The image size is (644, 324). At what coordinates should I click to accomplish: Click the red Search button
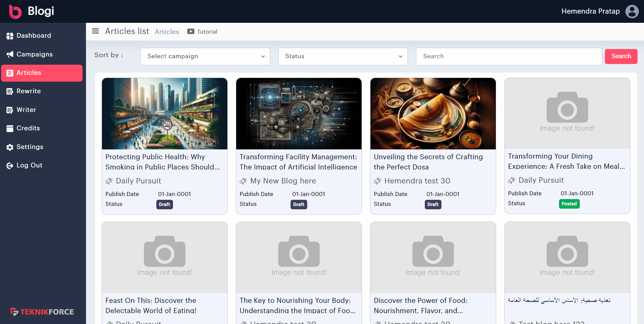point(621,56)
